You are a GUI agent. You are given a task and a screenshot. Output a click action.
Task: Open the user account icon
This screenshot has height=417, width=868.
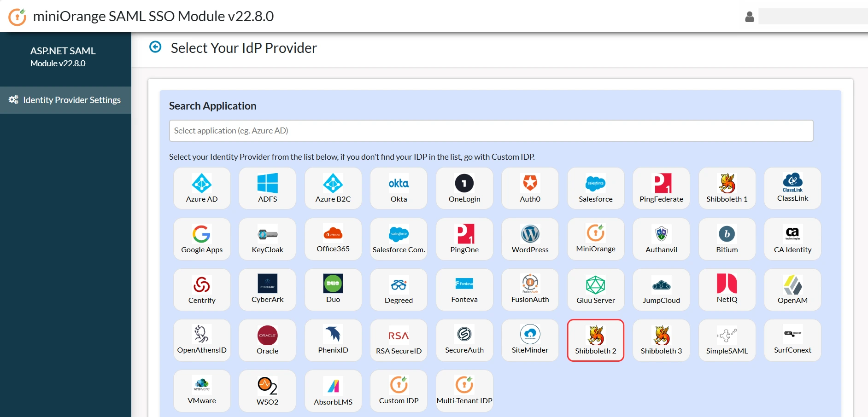point(750,17)
